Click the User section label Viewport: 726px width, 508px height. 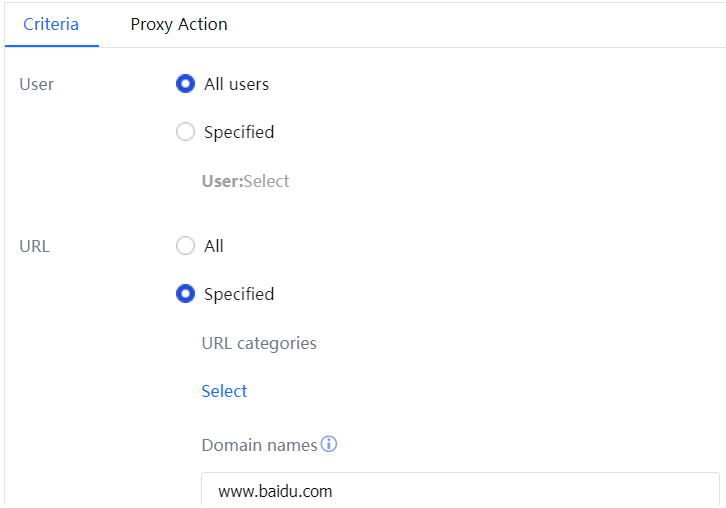click(x=37, y=84)
